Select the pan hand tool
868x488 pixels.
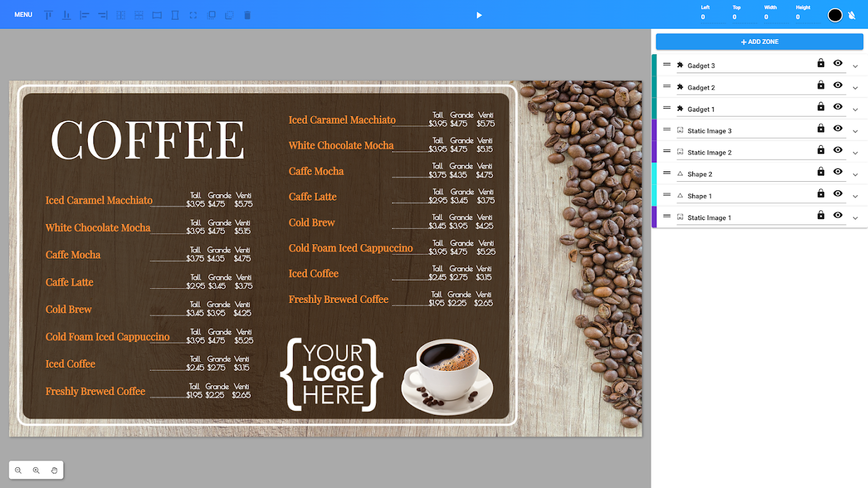(54, 470)
